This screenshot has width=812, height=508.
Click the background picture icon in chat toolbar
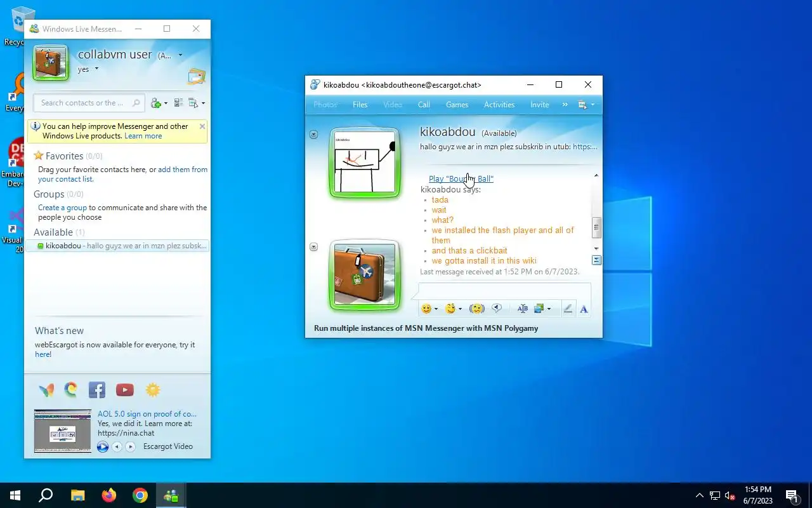tap(539, 309)
